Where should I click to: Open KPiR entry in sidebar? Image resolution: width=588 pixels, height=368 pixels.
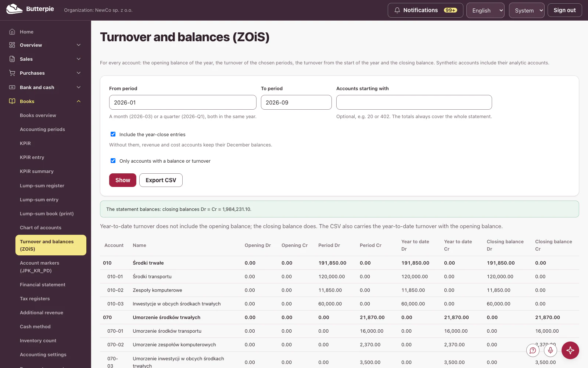[32, 157]
